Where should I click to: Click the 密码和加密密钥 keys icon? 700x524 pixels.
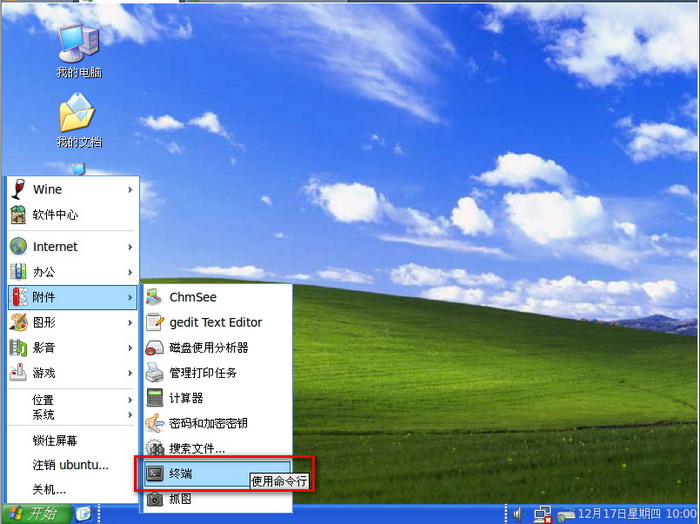coord(154,423)
